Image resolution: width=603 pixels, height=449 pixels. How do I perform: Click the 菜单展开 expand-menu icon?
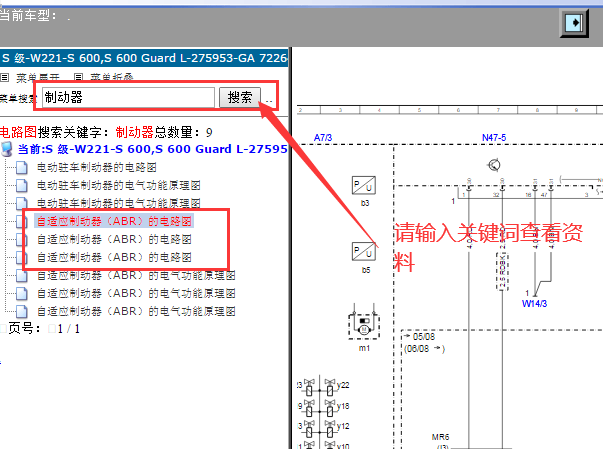pos(5,78)
